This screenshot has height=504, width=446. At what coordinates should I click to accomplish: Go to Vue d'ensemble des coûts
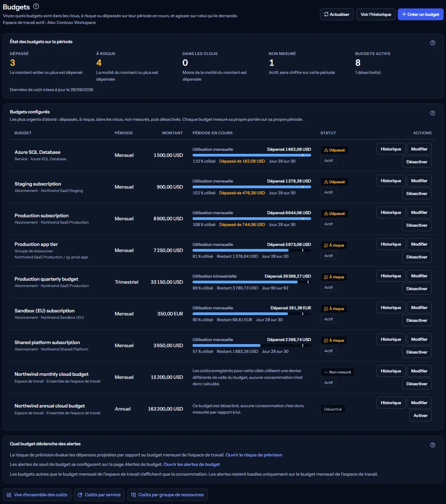click(37, 495)
